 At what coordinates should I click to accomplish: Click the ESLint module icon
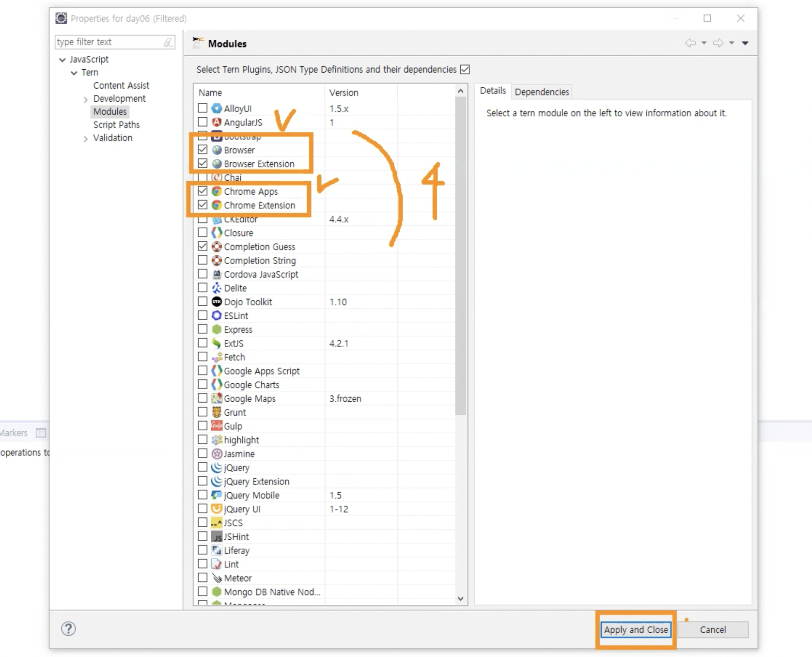(x=217, y=315)
